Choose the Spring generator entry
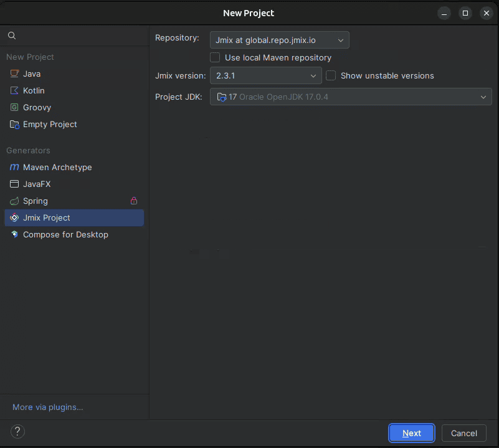Viewport: 499px width, 448px height. (x=36, y=201)
